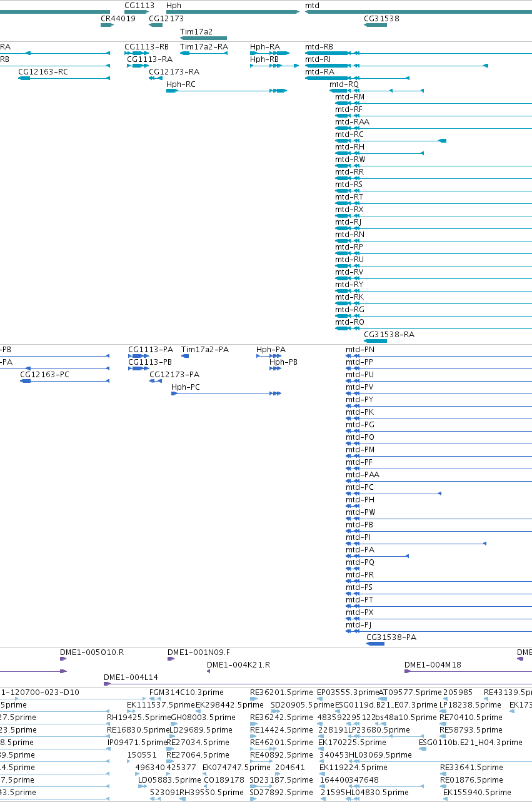Select the mtd-RO transcript label
Viewport: 532px width, 802px height.
[x=349, y=322]
